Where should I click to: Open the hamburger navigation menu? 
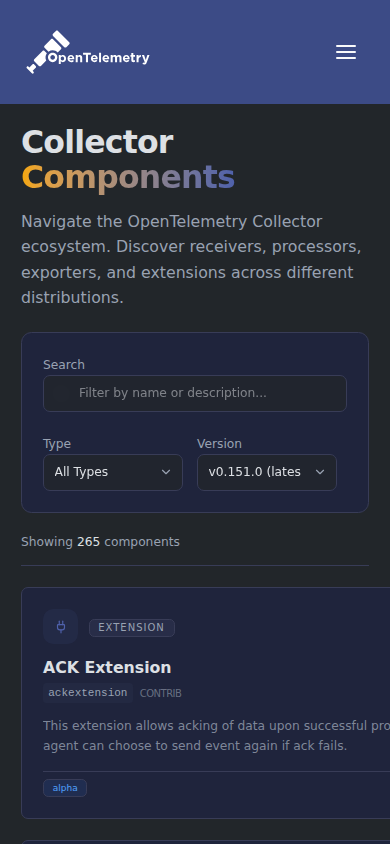(346, 52)
